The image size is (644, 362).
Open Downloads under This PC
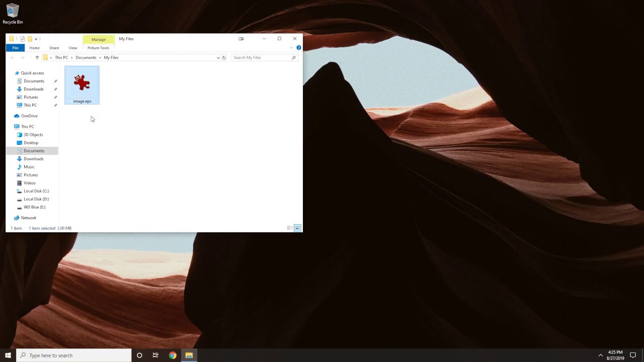(x=34, y=159)
